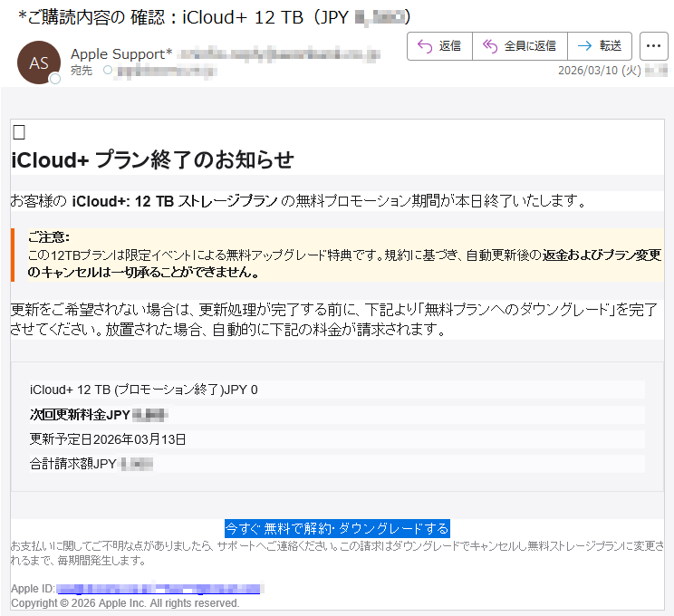Click the heading iCloud+ プラン終了のお知らせ
The height and width of the screenshot is (616, 674).
(152, 159)
